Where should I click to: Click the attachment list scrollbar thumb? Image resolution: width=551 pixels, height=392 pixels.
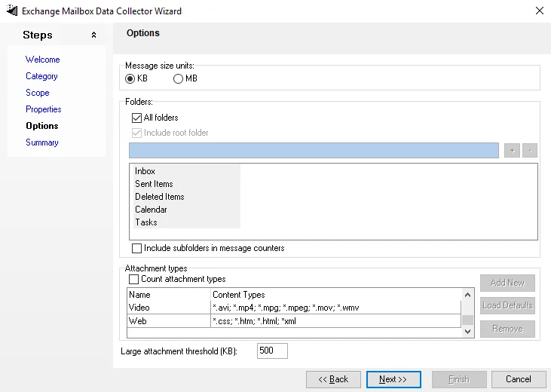[x=467, y=320]
